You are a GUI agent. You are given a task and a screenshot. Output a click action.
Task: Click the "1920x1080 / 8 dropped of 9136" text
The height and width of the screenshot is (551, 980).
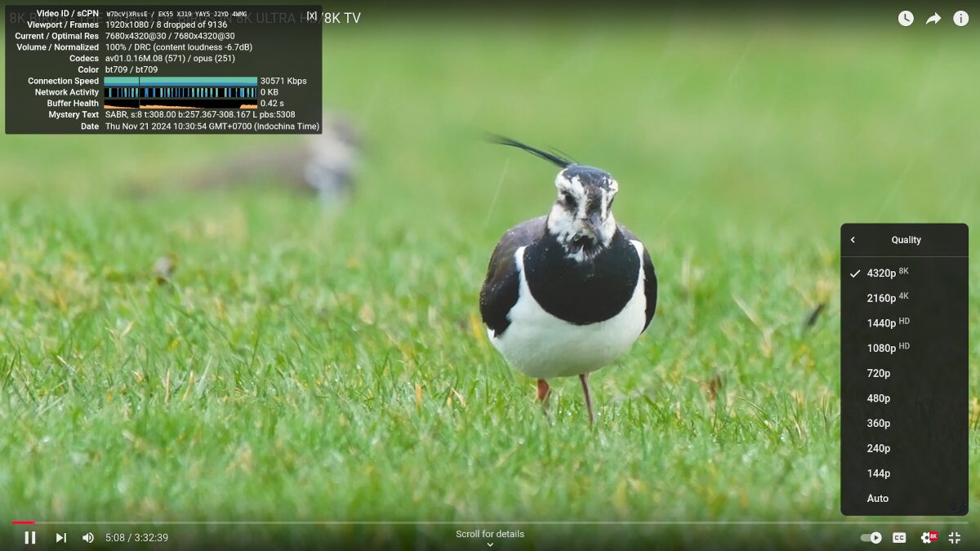[x=166, y=24]
